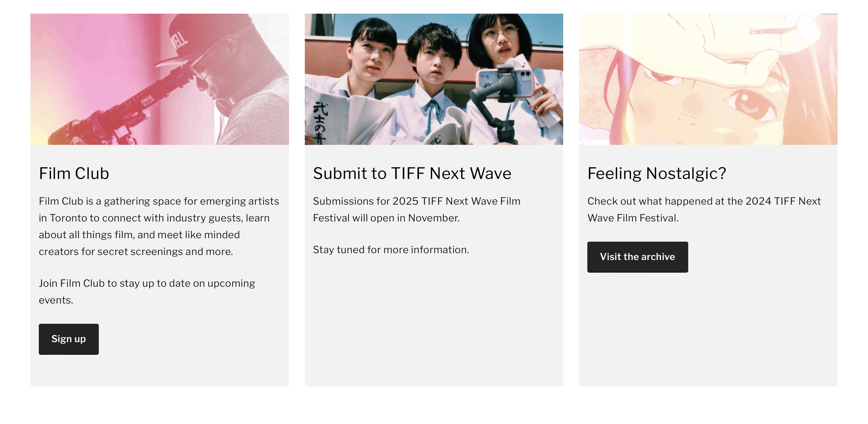The width and height of the screenshot is (868, 424).
Task: Select the pastel anime illustration thumbnail
Action: click(708, 79)
